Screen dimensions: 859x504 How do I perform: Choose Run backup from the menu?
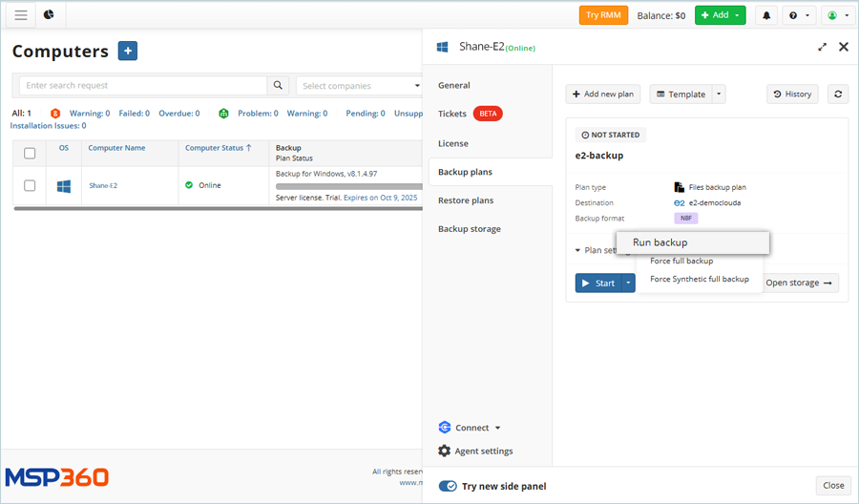(x=660, y=242)
